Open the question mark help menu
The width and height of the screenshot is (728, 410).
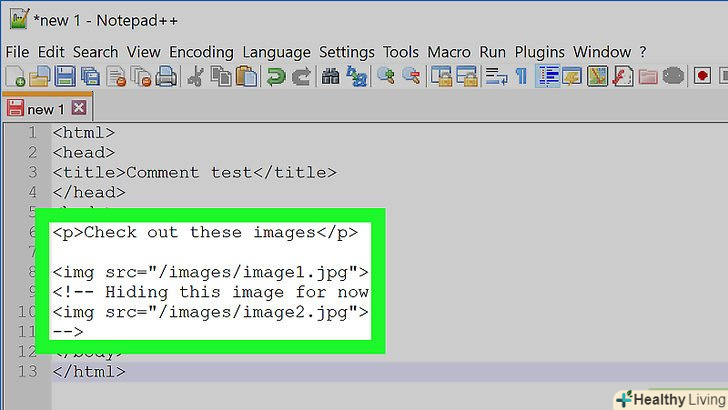643,52
